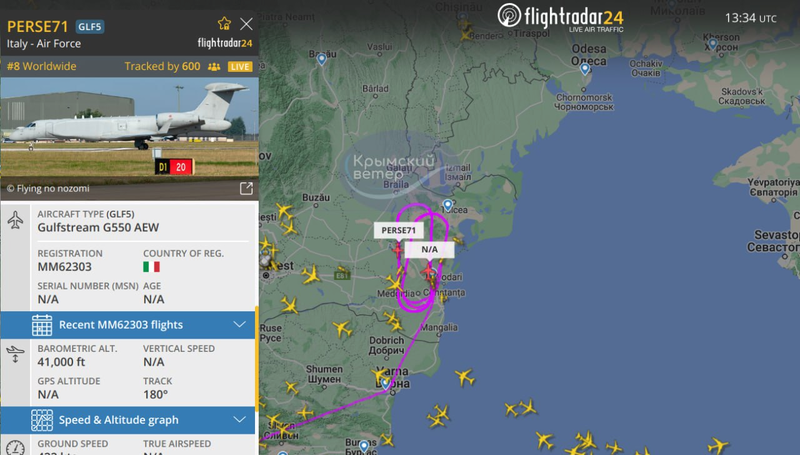Click the Tracked by 600 viewers icon

[214, 67]
